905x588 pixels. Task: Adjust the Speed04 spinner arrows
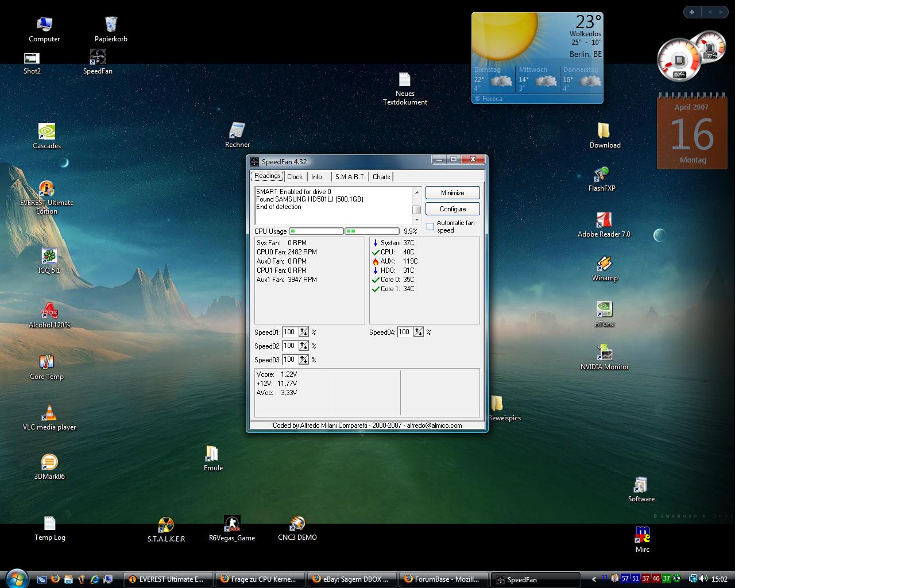click(x=419, y=332)
